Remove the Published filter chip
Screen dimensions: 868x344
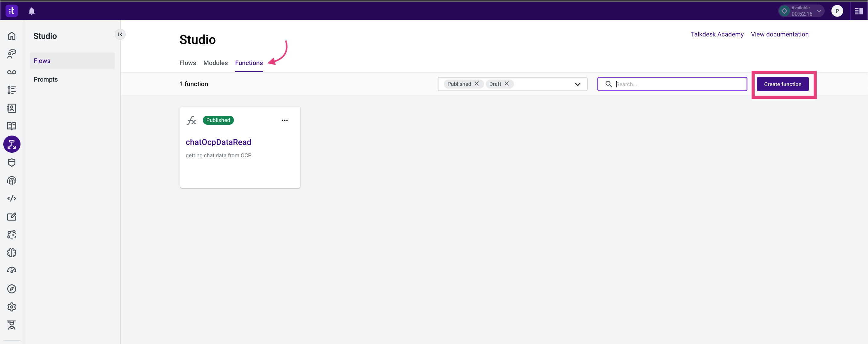pos(477,84)
